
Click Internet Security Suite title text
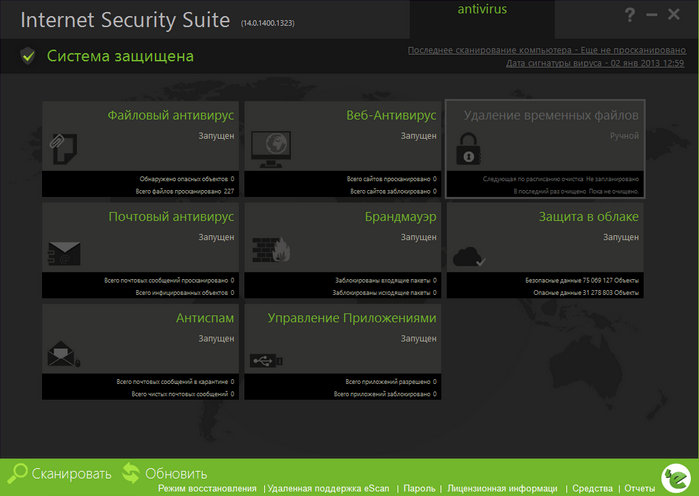[125, 20]
